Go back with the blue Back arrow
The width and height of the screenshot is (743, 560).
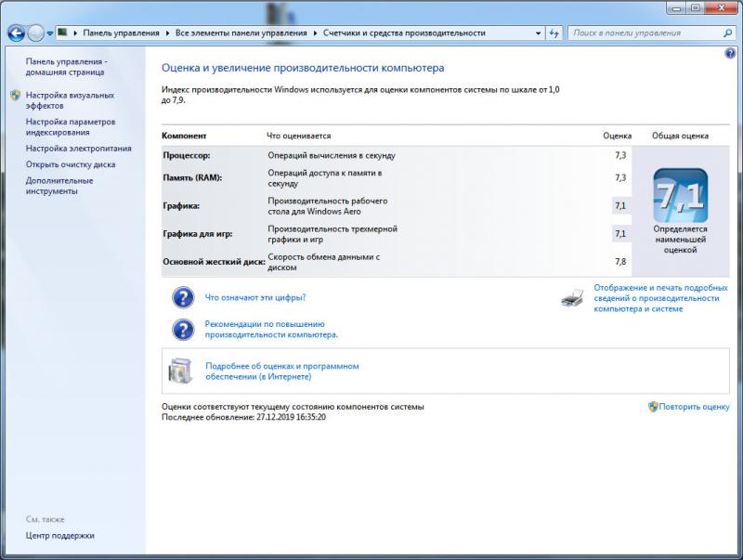16,33
